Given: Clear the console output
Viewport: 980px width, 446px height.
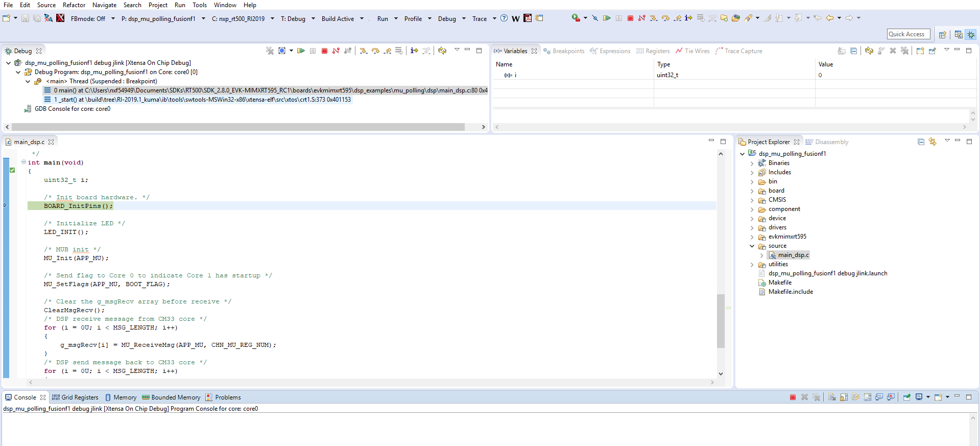Looking at the screenshot, I should (832, 397).
